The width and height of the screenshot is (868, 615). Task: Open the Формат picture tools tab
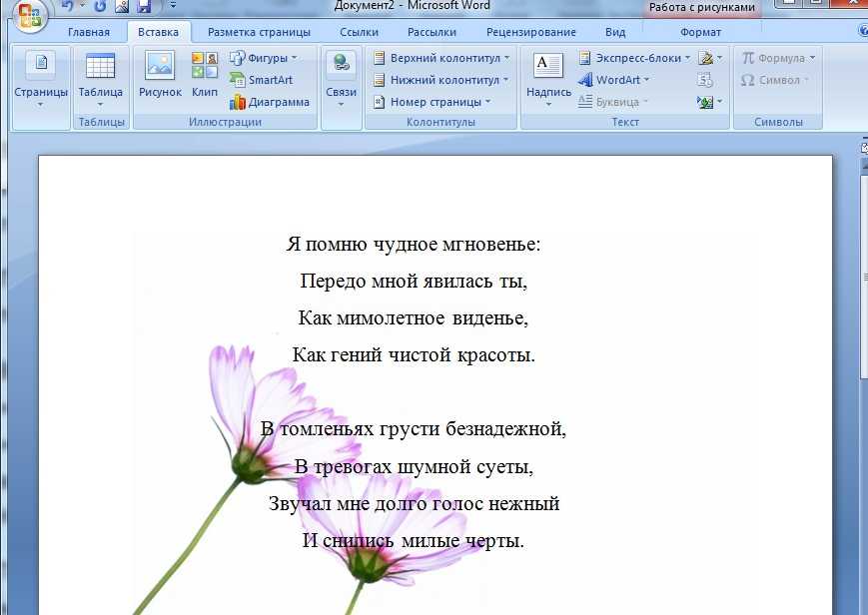click(700, 32)
